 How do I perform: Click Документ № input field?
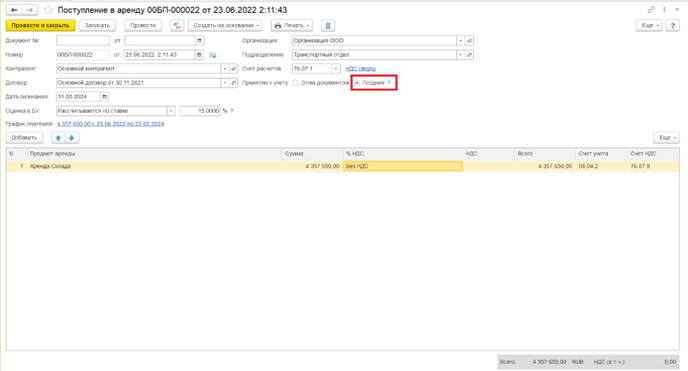point(83,41)
